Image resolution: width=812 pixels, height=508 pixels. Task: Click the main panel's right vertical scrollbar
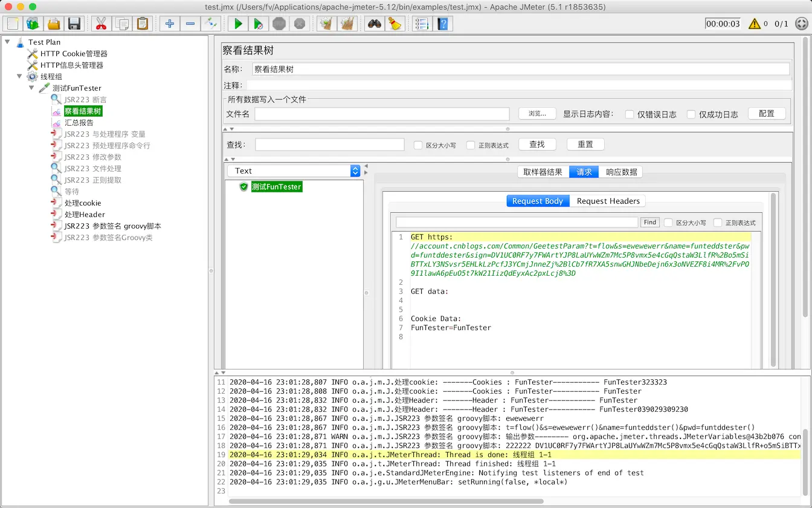click(805, 178)
